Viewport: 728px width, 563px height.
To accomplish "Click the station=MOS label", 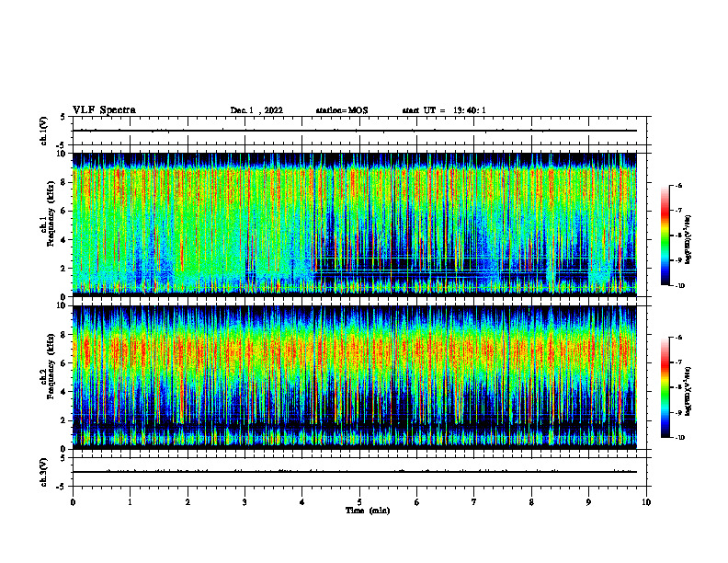I will (342, 110).
